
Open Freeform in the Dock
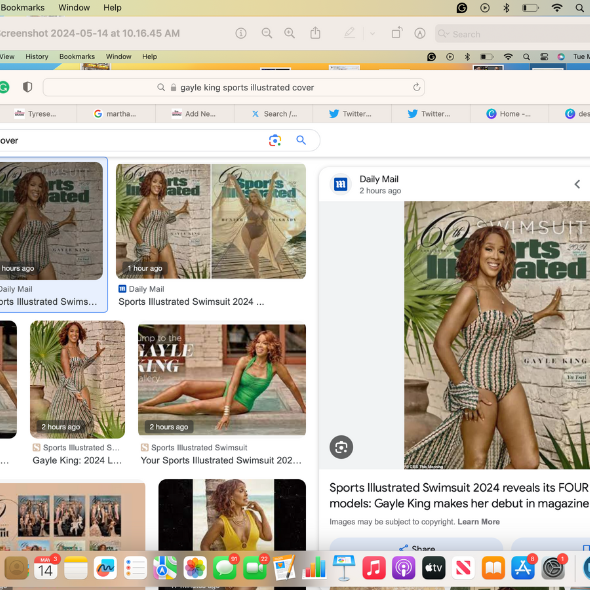pos(105,568)
